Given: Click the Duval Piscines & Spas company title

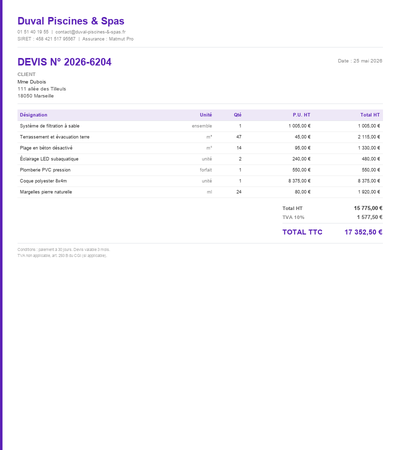Looking at the screenshot, I should click(x=71, y=21).
